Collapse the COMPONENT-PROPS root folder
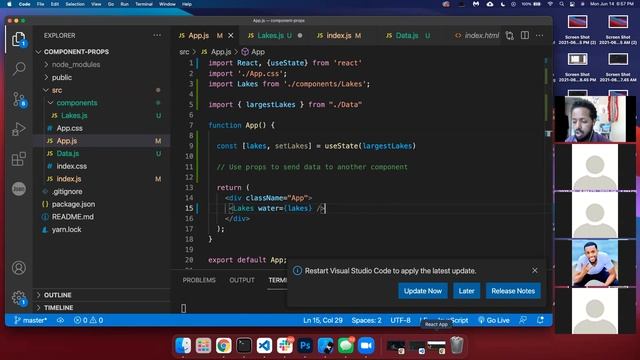The width and height of the screenshot is (640, 360). [x=102, y=52]
